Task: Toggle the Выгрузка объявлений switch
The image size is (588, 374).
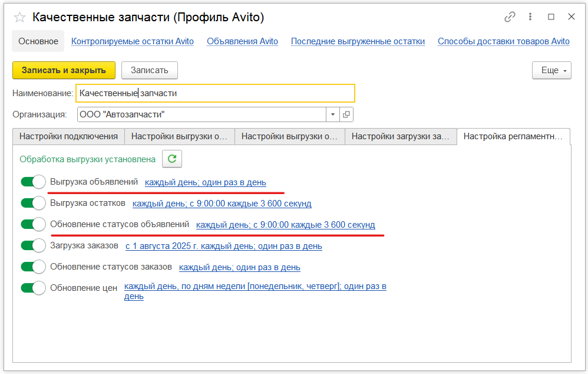Action: (33, 182)
